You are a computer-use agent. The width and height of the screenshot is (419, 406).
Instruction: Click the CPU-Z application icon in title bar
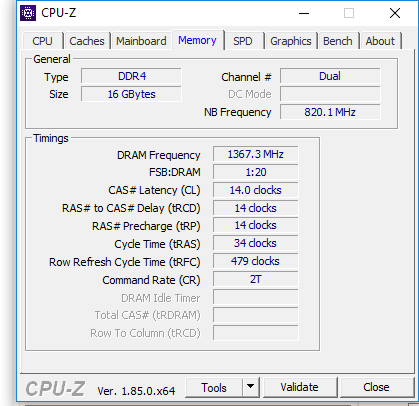tap(28, 13)
